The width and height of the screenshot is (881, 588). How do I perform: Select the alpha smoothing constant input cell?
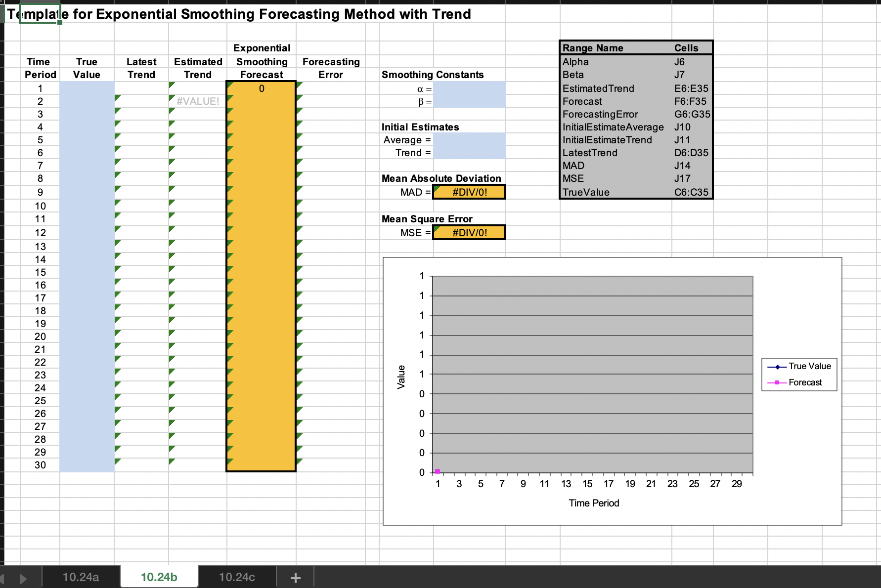click(x=470, y=88)
